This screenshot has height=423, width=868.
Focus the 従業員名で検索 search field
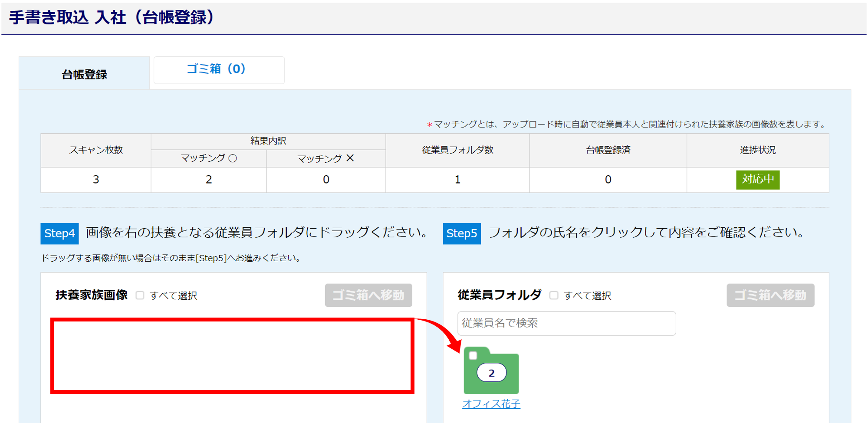566,323
